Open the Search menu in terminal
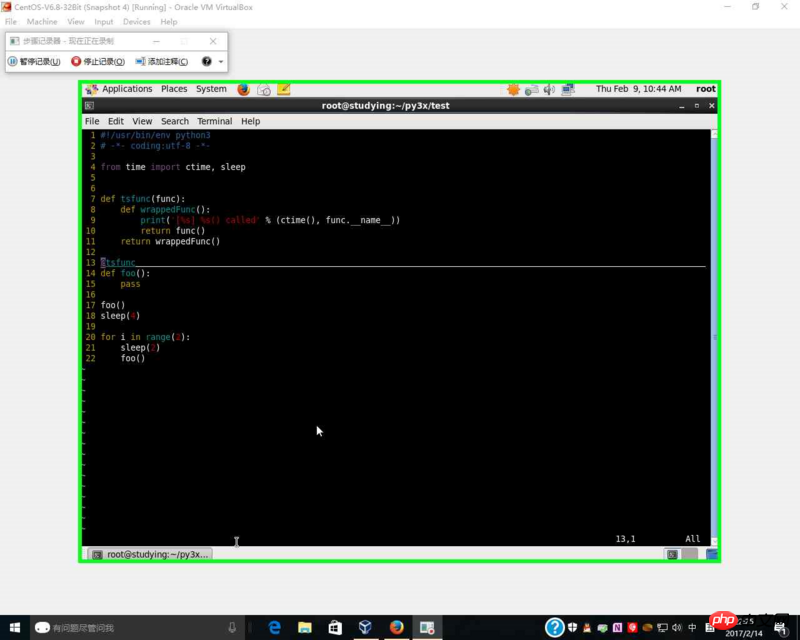Viewport: 800px width, 640px height. [x=174, y=121]
